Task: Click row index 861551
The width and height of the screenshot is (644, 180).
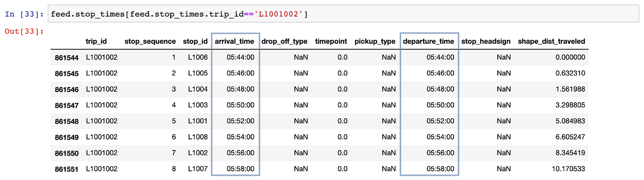Action: (67, 169)
